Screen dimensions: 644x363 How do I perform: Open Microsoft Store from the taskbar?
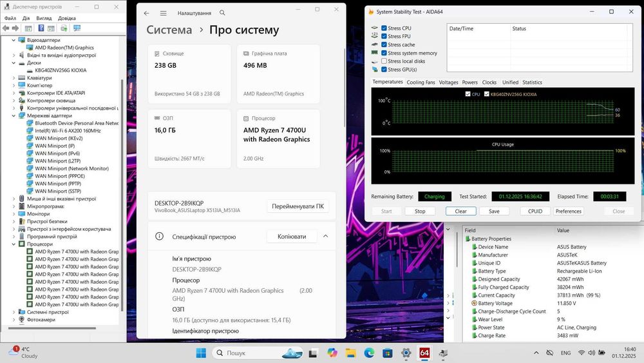(387, 353)
